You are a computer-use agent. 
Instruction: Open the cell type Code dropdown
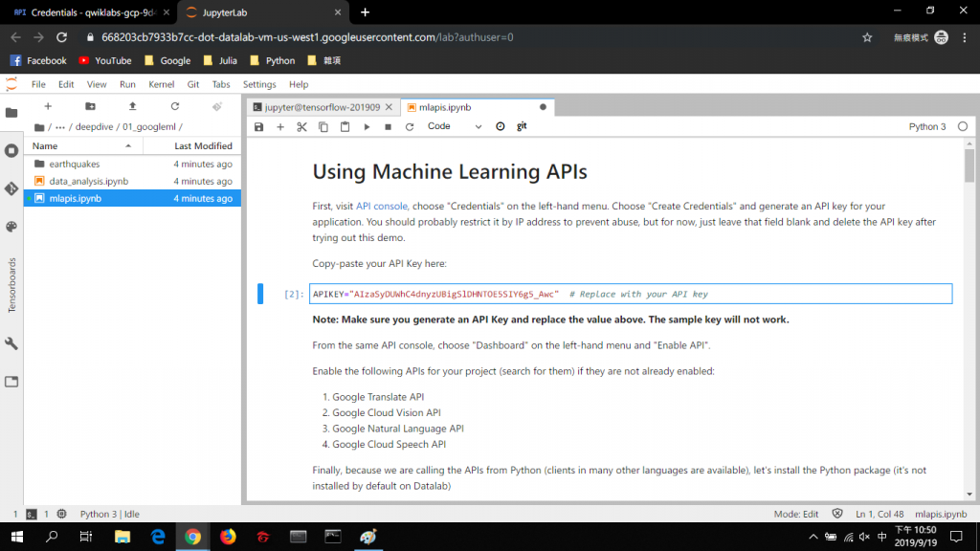455,126
